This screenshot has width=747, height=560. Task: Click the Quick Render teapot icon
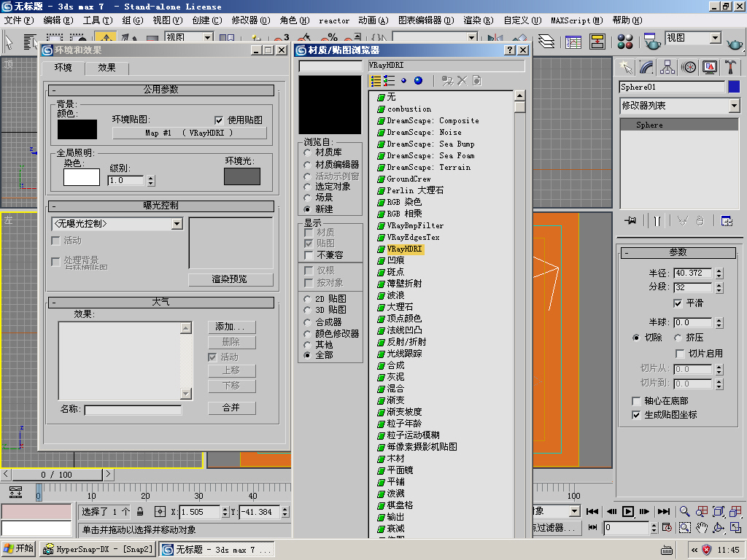735,44
